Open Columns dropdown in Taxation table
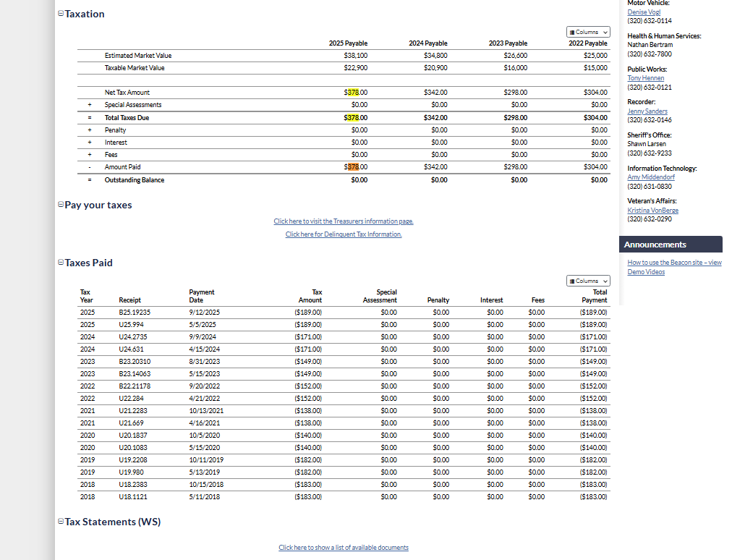Viewport: 732px width, 560px height. point(588,32)
